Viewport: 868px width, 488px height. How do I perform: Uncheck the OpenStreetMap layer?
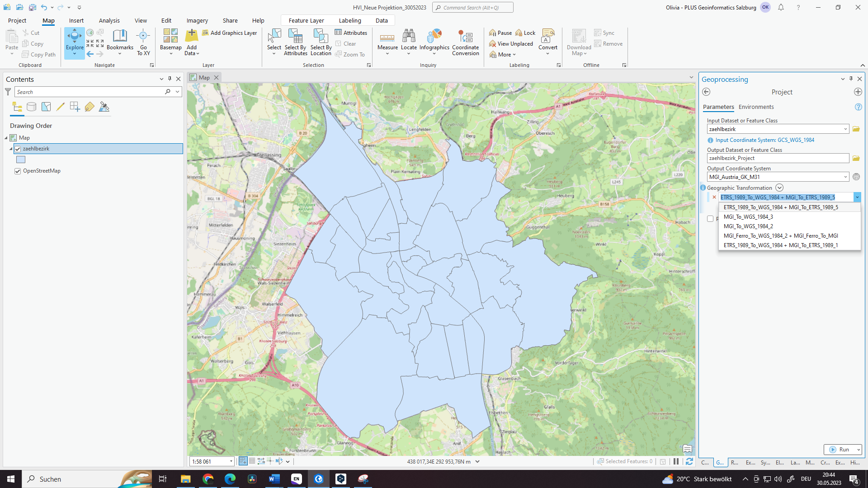click(18, 171)
